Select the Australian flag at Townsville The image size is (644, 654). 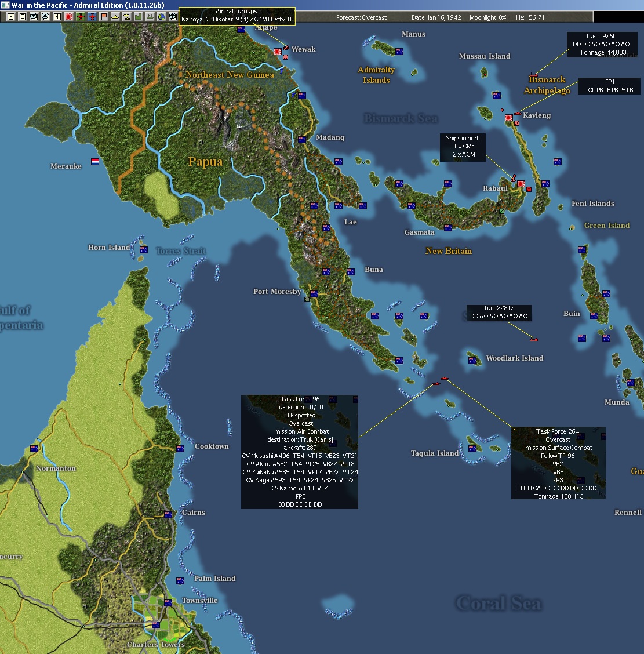click(168, 603)
